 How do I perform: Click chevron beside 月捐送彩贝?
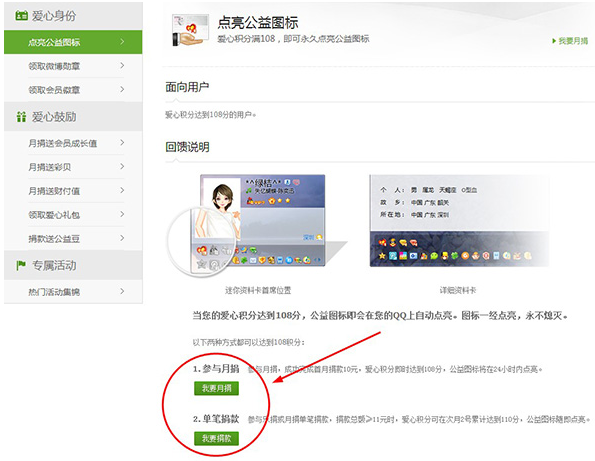click(x=122, y=167)
